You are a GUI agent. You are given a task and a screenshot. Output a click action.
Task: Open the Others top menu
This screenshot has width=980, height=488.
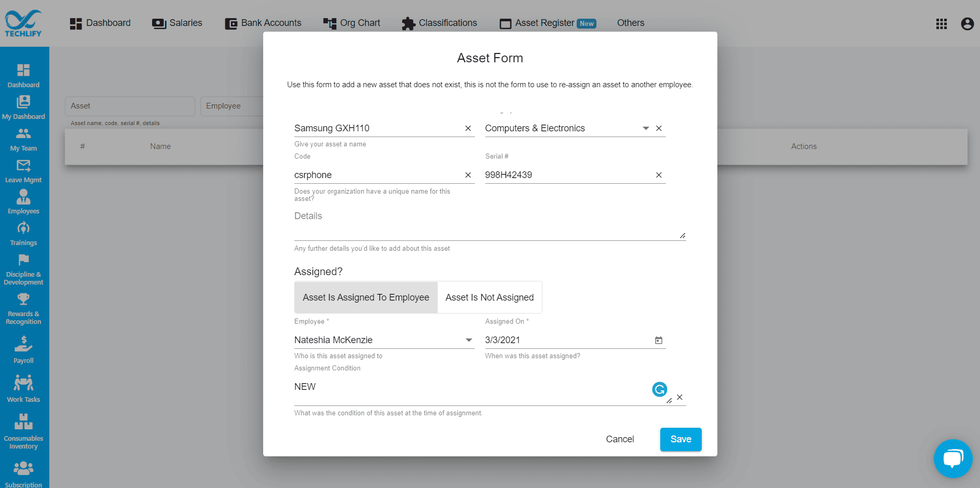[631, 23]
